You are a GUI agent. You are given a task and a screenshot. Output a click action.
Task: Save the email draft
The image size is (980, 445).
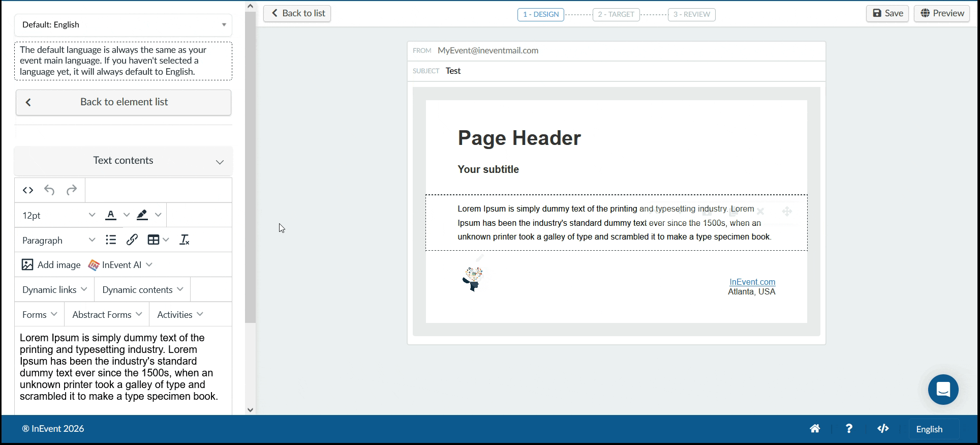pos(887,13)
